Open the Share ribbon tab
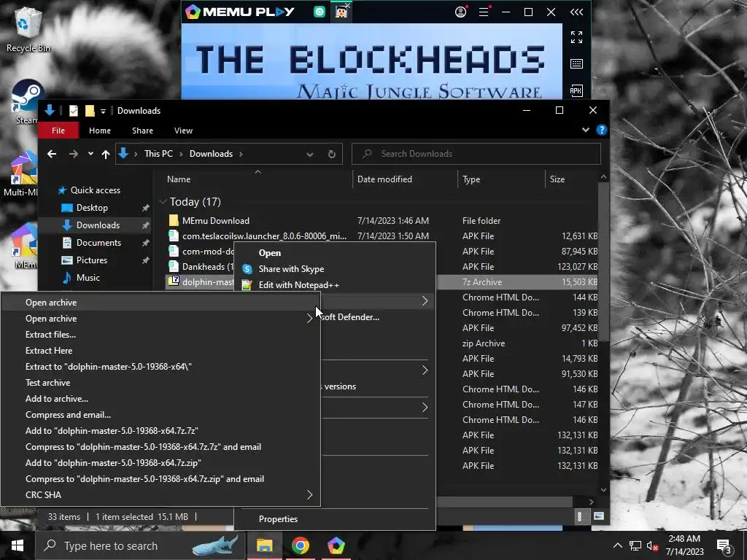 pyautogui.click(x=142, y=131)
